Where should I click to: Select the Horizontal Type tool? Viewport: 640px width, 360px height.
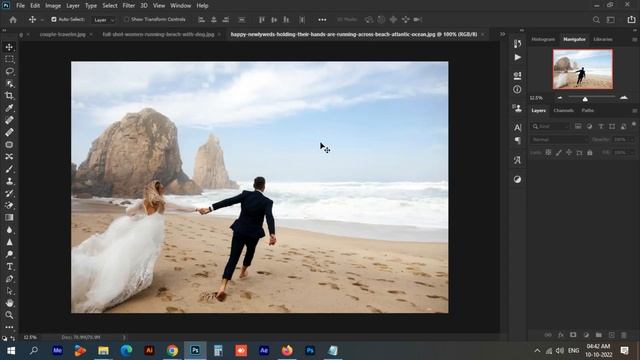(x=9, y=267)
